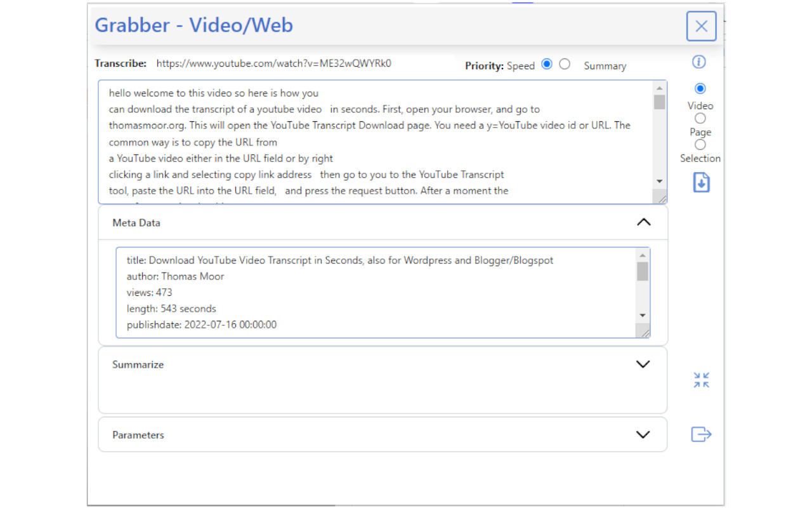Click Meta Data scrollbar up arrow
The height and width of the screenshot is (508, 812).
[x=643, y=255]
